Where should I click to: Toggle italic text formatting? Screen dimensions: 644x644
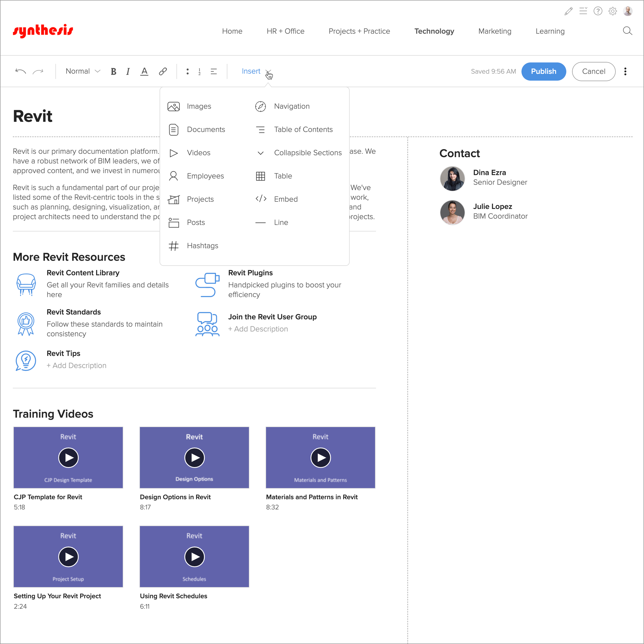pos(128,71)
